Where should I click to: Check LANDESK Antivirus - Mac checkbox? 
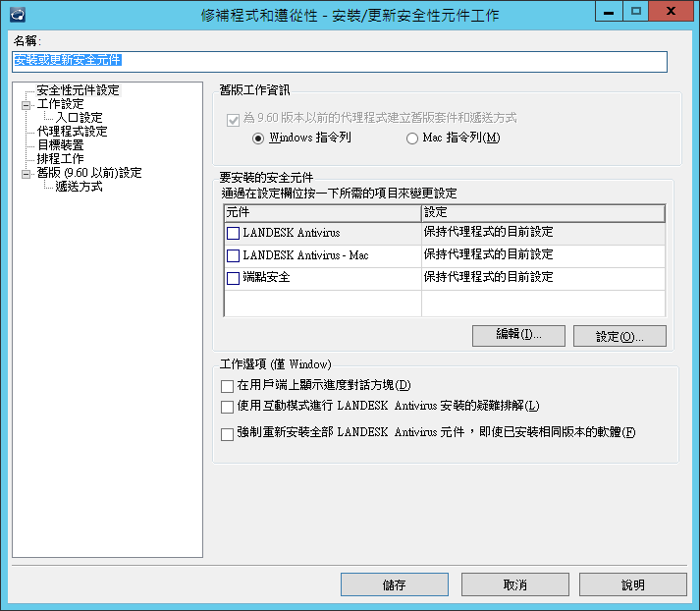coord(233,255)
